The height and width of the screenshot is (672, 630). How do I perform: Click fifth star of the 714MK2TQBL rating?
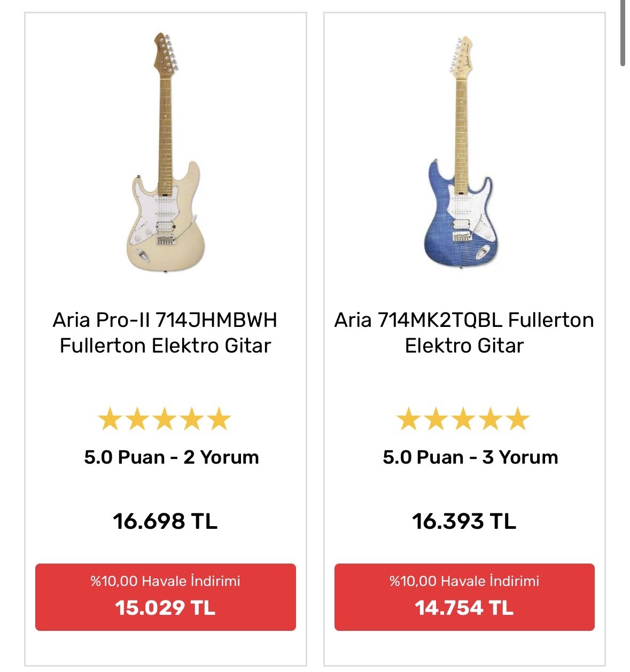coord(518,419)
